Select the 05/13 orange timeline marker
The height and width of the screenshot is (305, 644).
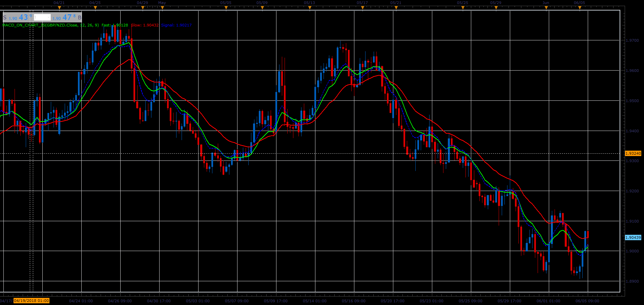click(310, 7)
